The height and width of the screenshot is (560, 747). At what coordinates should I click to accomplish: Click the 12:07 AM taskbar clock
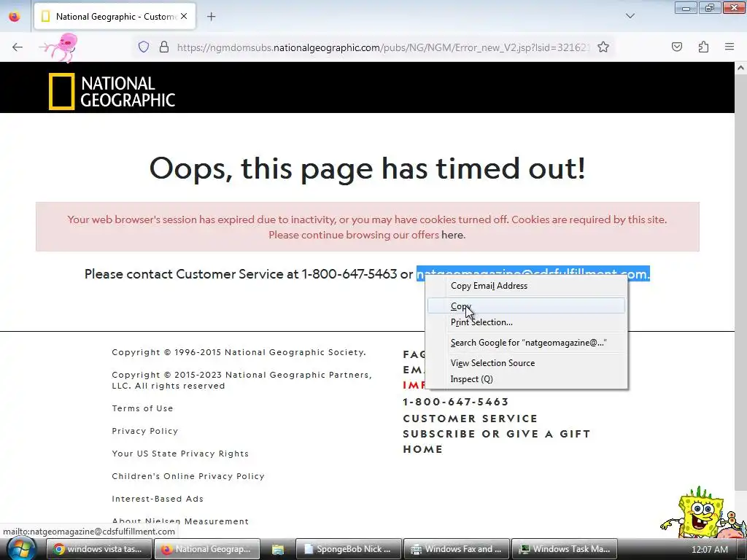click(x=709, y=550)
